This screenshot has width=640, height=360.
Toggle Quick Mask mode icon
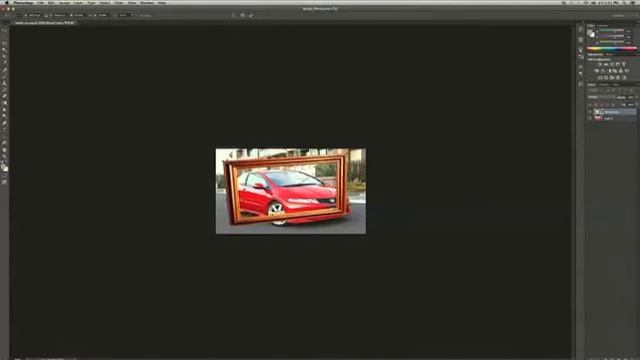point(4,176)
